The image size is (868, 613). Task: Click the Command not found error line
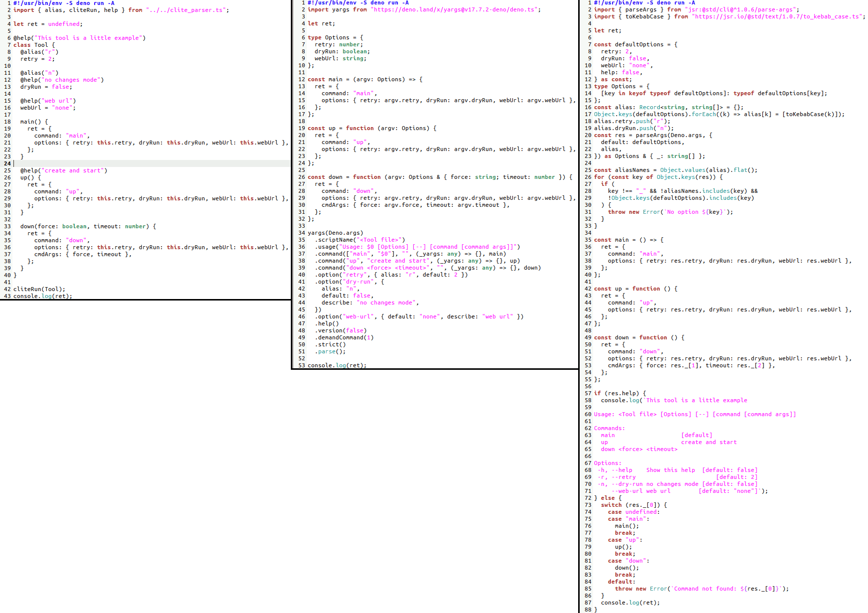pos(702,589)
